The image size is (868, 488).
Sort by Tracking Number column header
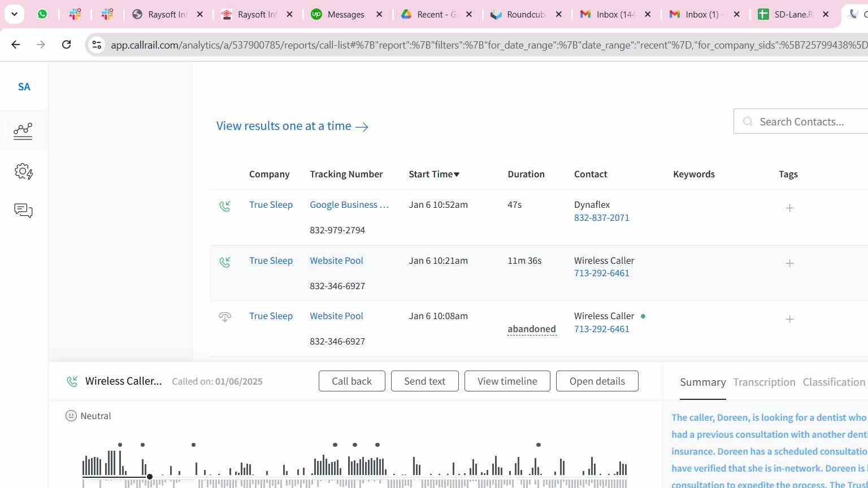pos(346,174)
